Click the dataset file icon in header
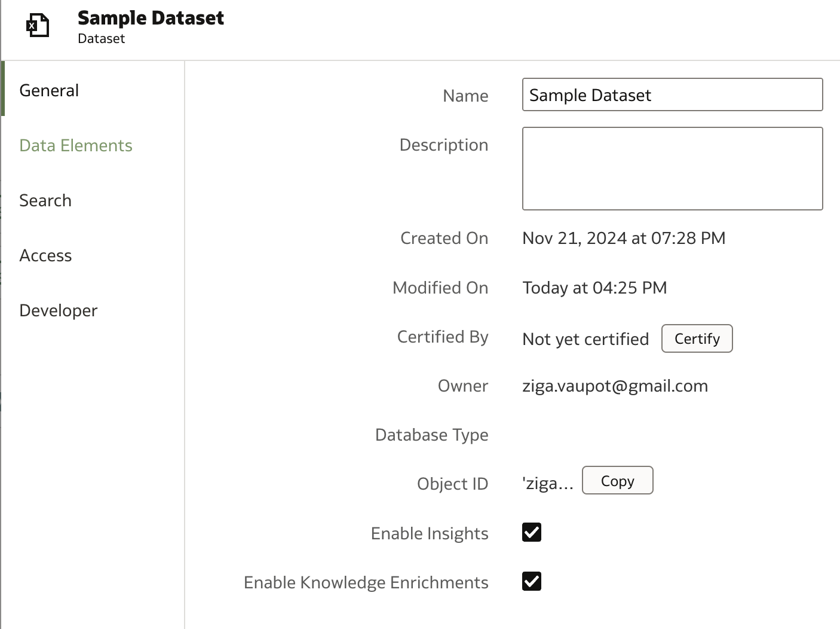The image size is (840, 629). [38, 26]
